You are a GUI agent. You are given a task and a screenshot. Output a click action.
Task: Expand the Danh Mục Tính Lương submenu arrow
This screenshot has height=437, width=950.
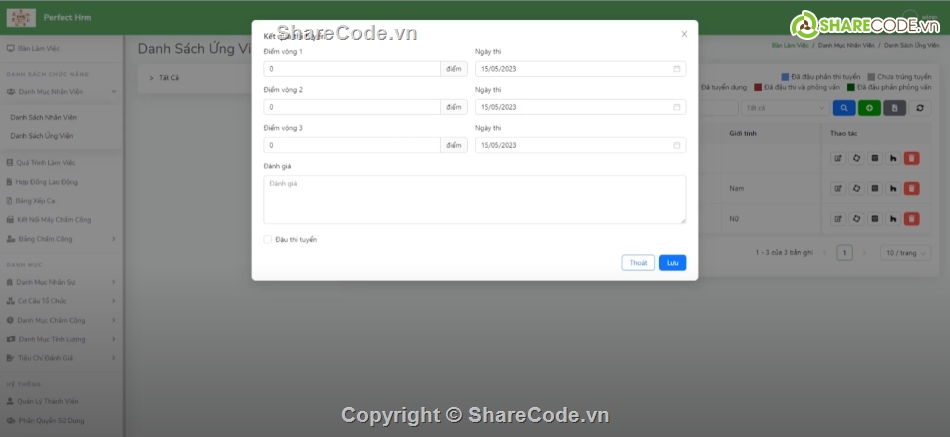[113, 339]
